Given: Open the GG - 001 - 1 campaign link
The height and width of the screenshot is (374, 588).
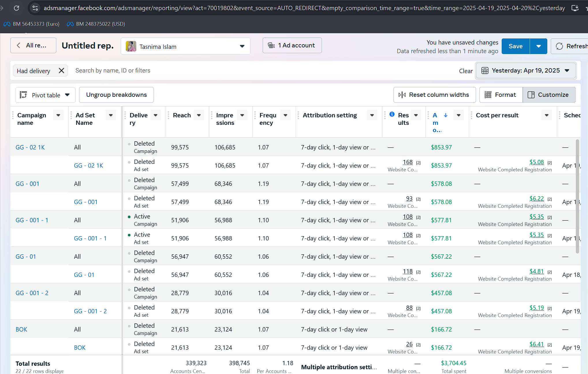Looking at the screenshot, I should 32,220.
